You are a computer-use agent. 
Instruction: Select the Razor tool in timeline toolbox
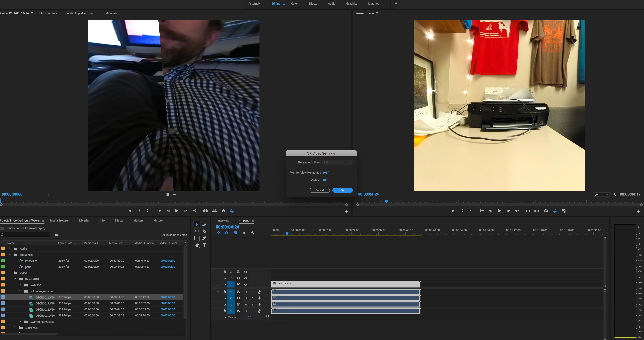pyautogui.click(x=204, y=231)
